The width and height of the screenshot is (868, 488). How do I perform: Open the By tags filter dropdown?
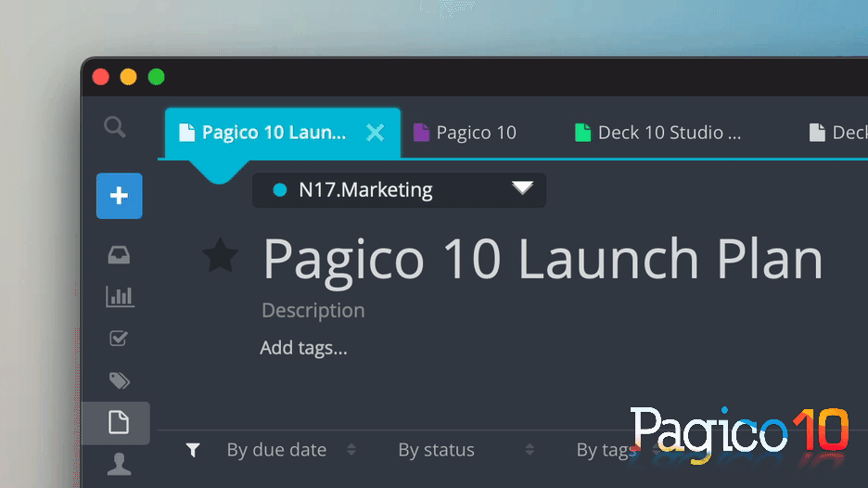pyautogui.click(x=605, y=450)
